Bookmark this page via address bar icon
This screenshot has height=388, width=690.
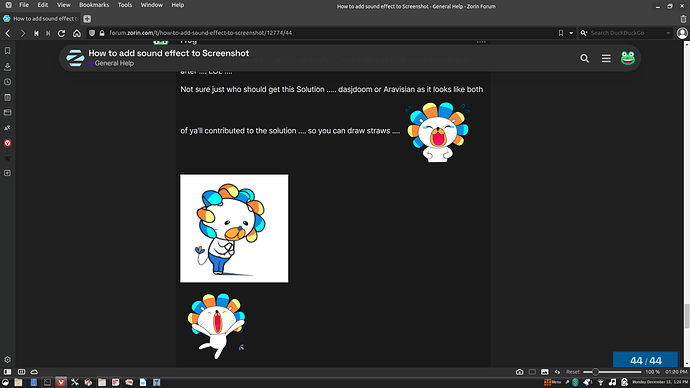pyautogui.click(x=561, y=33)
